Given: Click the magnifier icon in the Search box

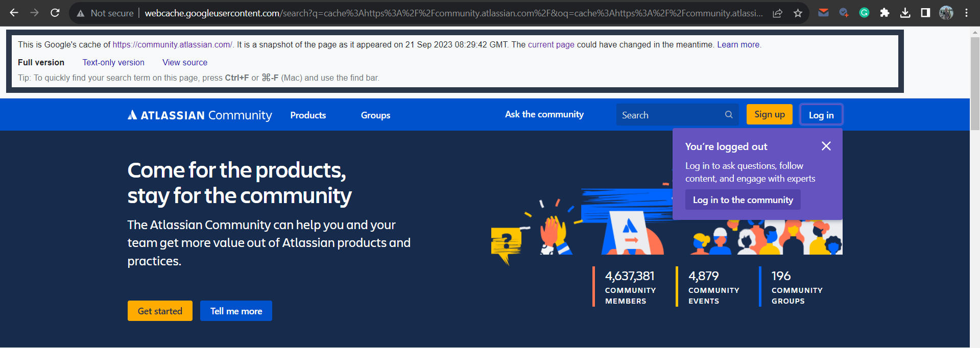Looking at the screenshot, I should pyautogui.click(x=729, y=115).
